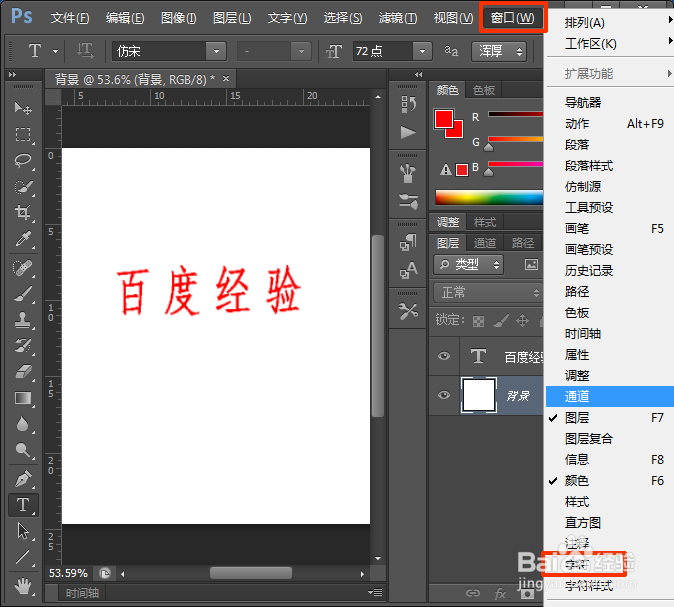Open the 文件(F) menu
This screenshot has width=674, height=607.
click(x=70, y=18)
